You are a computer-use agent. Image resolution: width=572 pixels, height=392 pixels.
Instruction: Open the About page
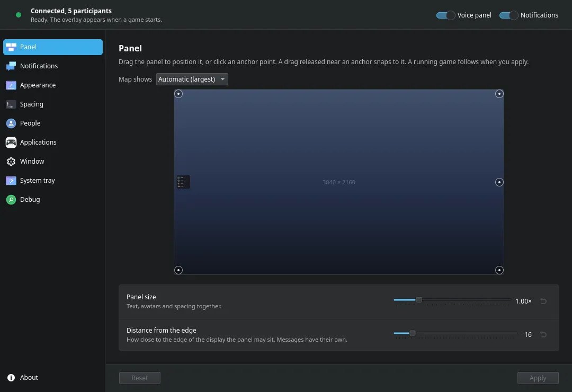53,378
